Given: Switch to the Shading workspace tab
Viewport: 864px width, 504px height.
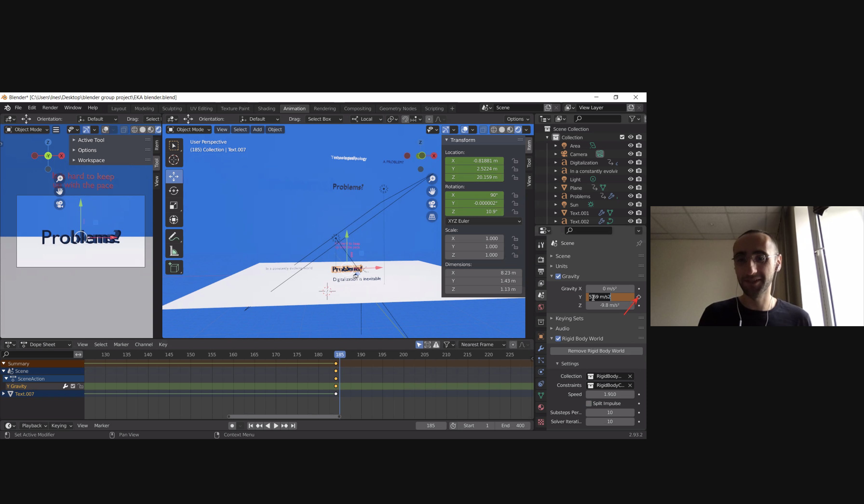Looking at the screenshot, I should [266, 109].
